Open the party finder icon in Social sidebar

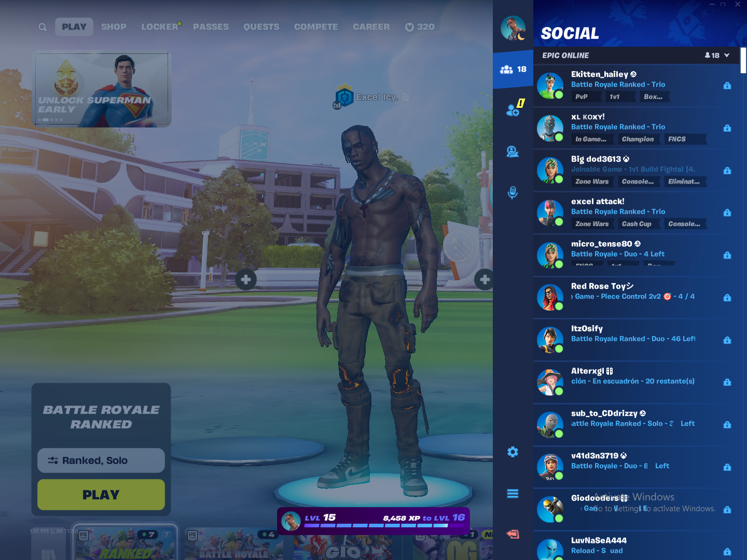click(x=513, y=151)
